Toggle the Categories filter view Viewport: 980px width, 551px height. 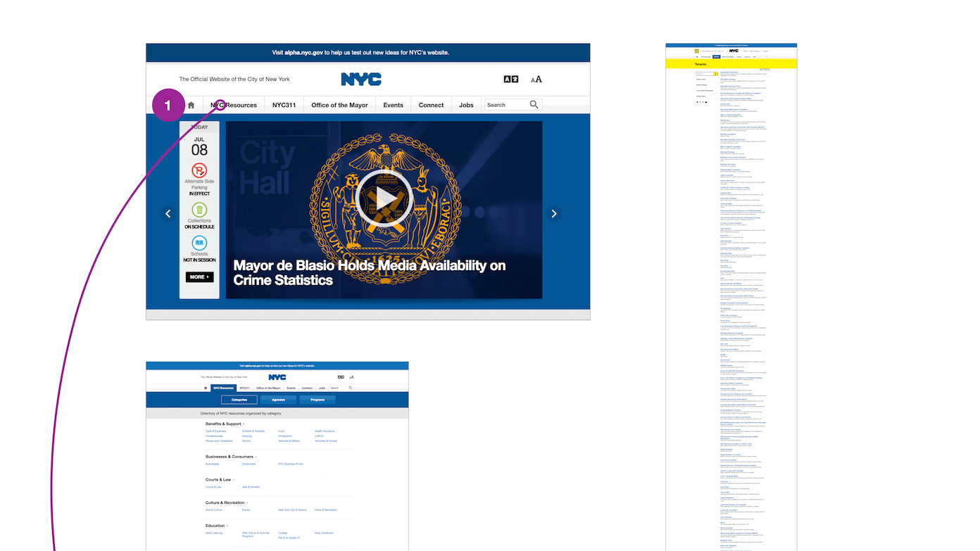coord(238,399)
